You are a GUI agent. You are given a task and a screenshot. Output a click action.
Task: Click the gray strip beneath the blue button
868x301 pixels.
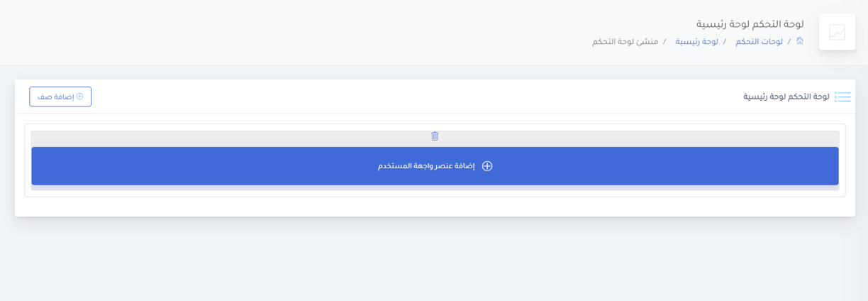435,187
